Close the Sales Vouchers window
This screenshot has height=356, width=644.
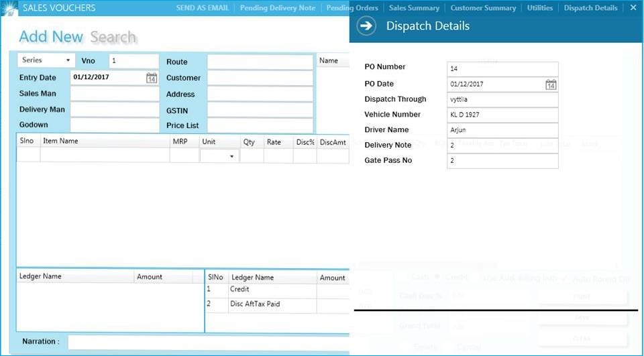point(633,8)
